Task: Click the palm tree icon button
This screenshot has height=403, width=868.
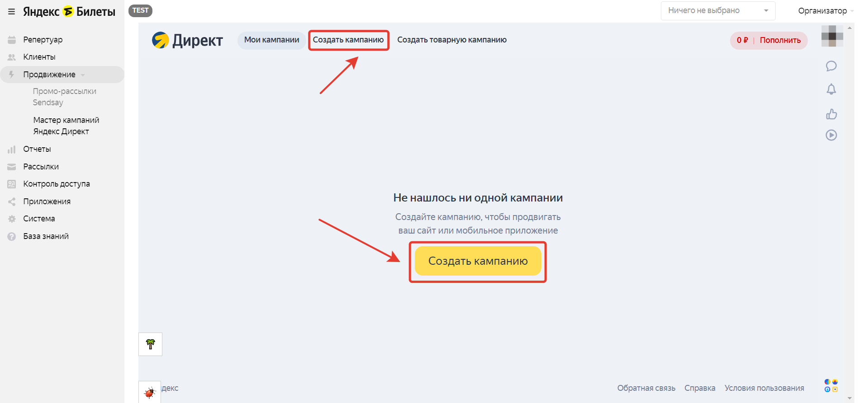Action: (x=151, y=344)
